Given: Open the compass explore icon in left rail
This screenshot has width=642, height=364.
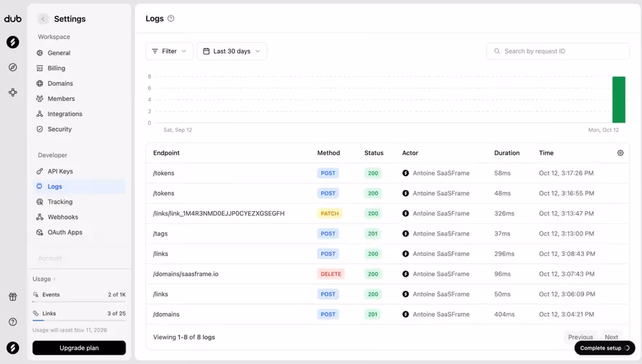Looking at the screenshot, I should 12,67.
